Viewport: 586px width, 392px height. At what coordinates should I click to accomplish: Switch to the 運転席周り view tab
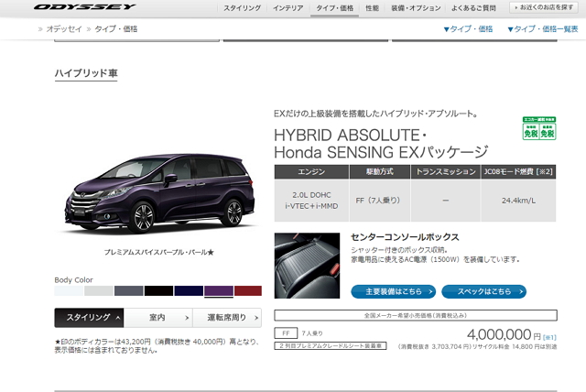click(x=227, y=318)
